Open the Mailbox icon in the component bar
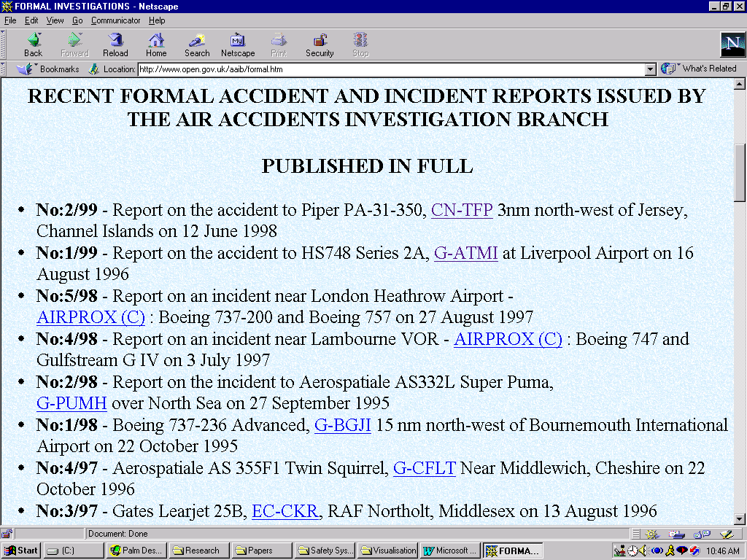The width and height of the screenshot is (747, 560). click(x=676, y=534)
